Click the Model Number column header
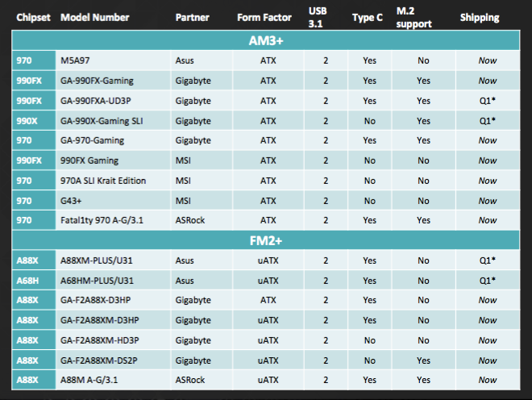The image size is (532, 400). (96, 18)
